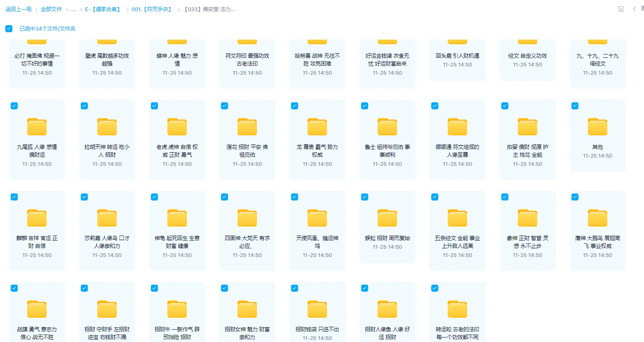Select the 必打 掩面佛 规避一切不好的事情 name

pos(37,60)
